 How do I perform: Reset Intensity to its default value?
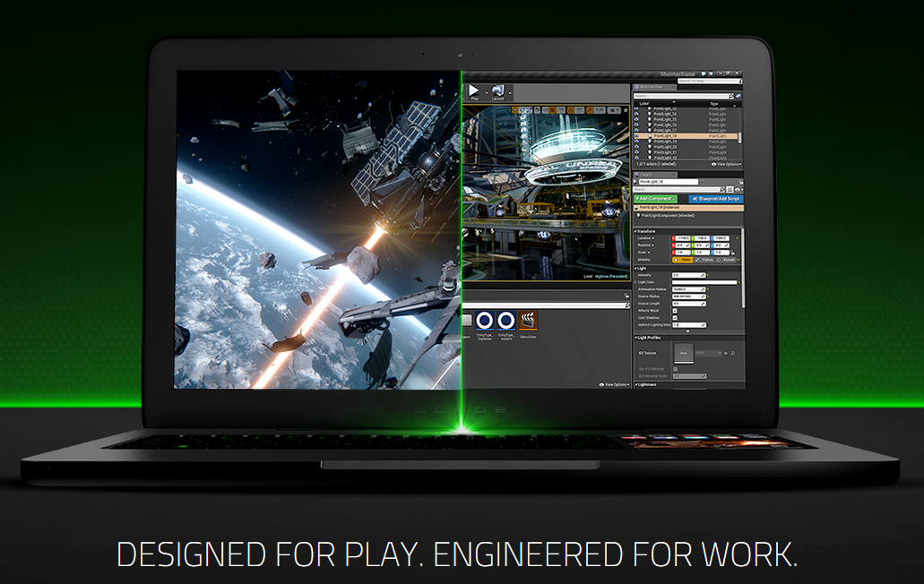pyautogui.click(x=707, y=275)
